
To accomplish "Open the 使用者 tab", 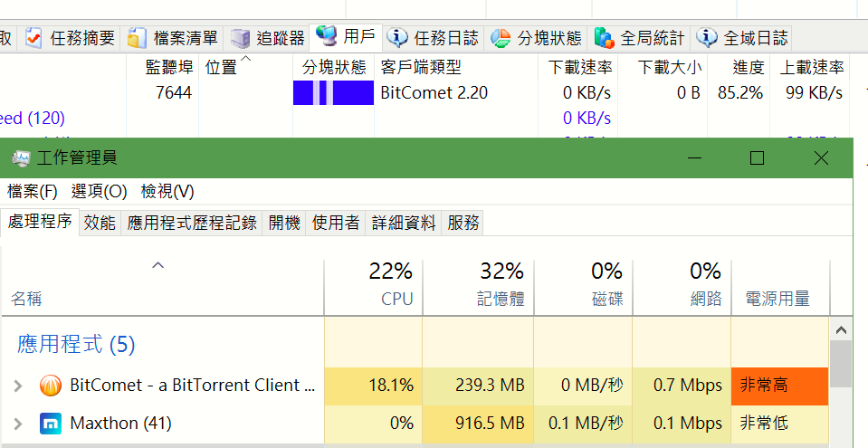I will pyautogui.click(x=336, y=223).
